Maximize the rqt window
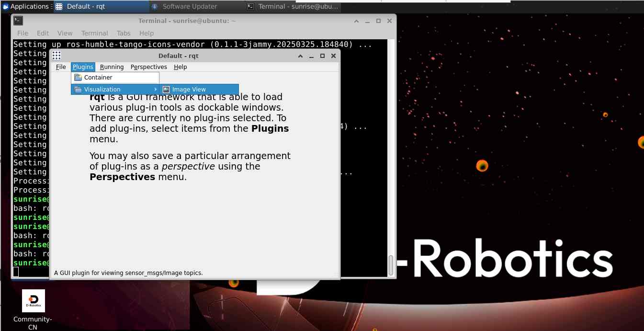This screenshot has height=331, width=644. [x=322, y=56]
